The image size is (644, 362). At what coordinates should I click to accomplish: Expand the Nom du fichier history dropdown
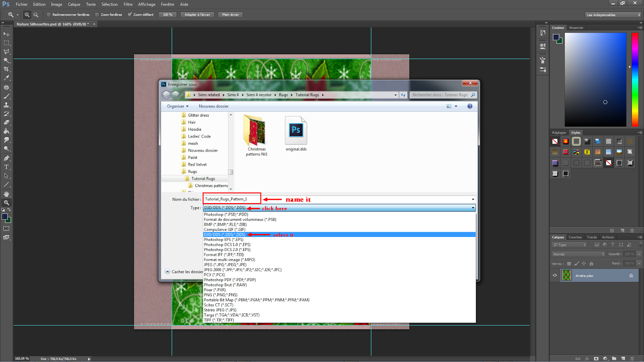(x=473, y=200)
